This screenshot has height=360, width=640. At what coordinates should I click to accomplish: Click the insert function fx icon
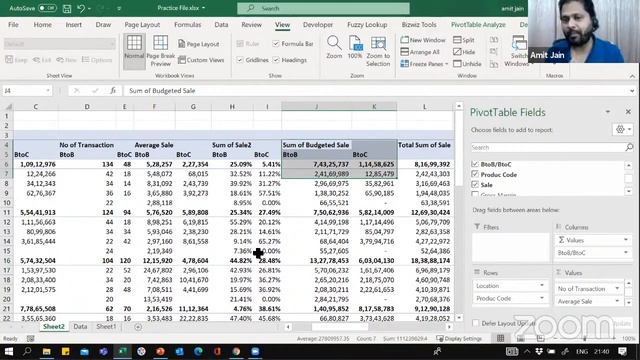pos(113,91)
